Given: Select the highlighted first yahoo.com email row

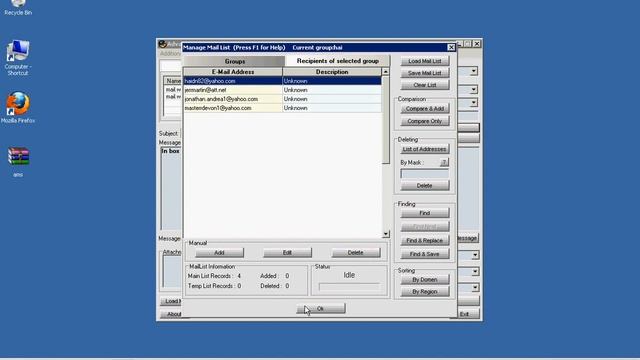Looking at the screenshot, I should [282, 81].
